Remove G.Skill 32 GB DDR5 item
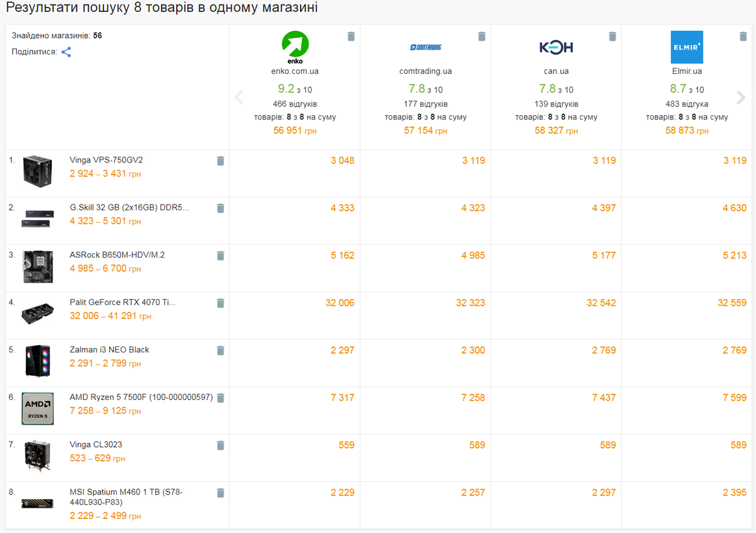The width and height of the screenshot is (756, 533). pyautogui.click(x=220, y=208)
